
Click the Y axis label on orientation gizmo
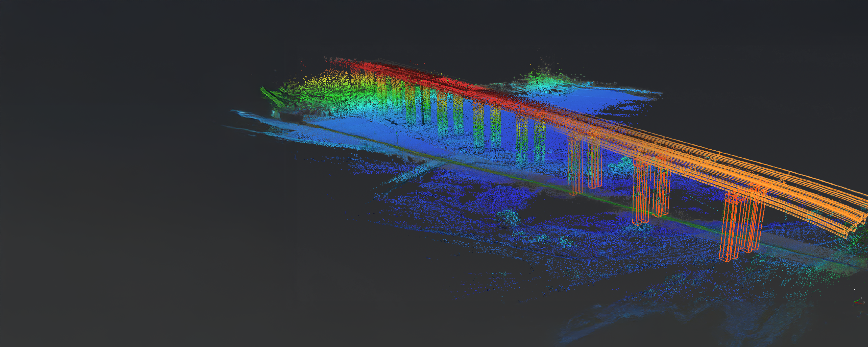click(x=862, y=298)
